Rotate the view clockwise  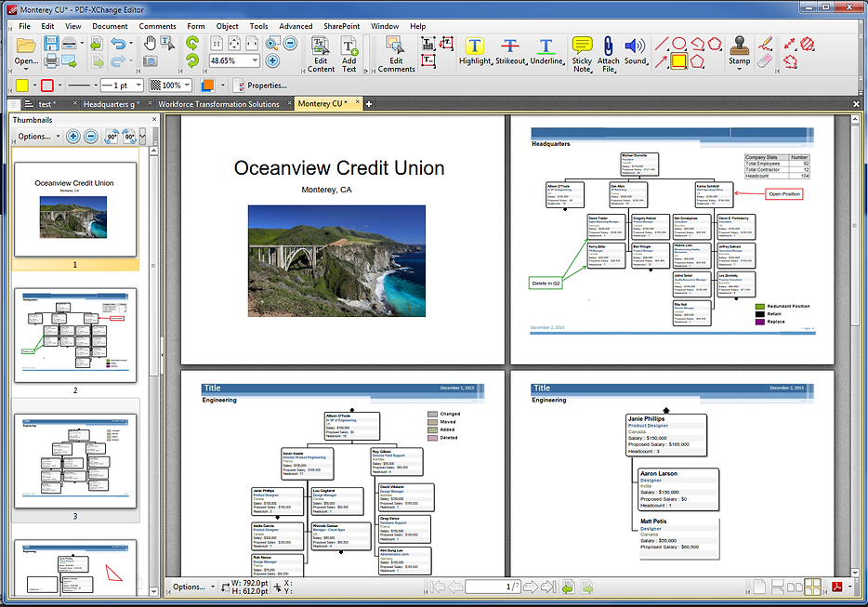[192, 61]
